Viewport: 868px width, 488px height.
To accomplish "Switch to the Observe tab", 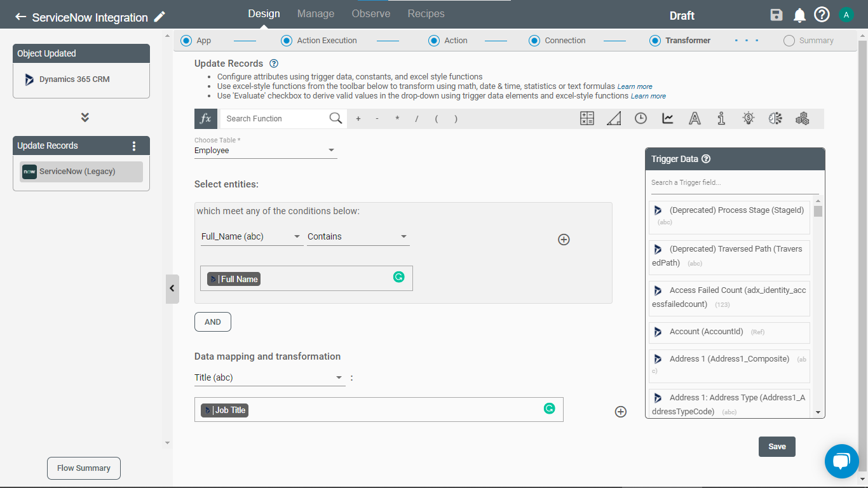I will click(371, 14).
